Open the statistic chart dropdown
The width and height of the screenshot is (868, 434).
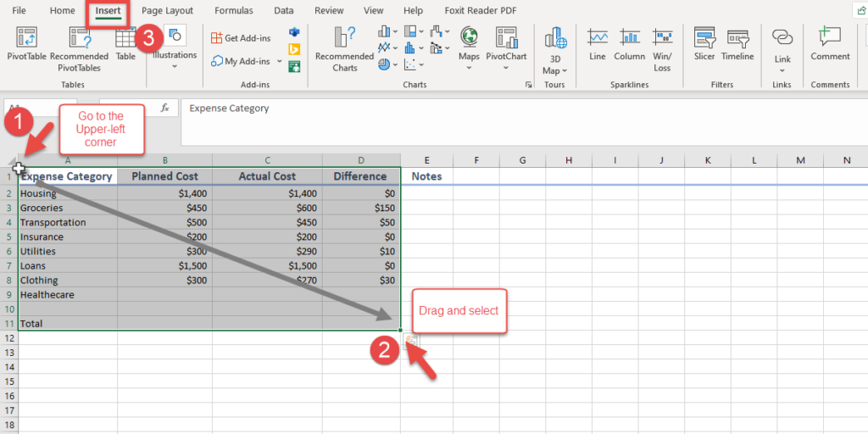click(414, 47)
